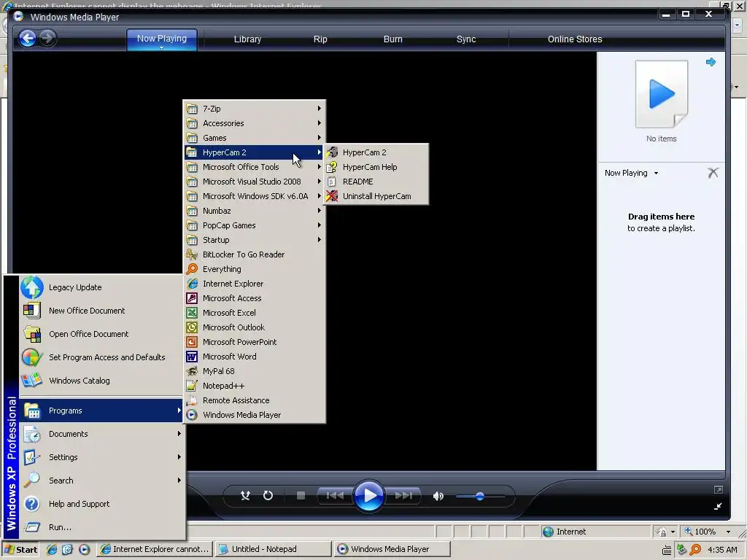Image resolution: width=747 pixels, height=560 pixels.
Task: Expand the 7-Zip program folder
Action: coord(255,109)
